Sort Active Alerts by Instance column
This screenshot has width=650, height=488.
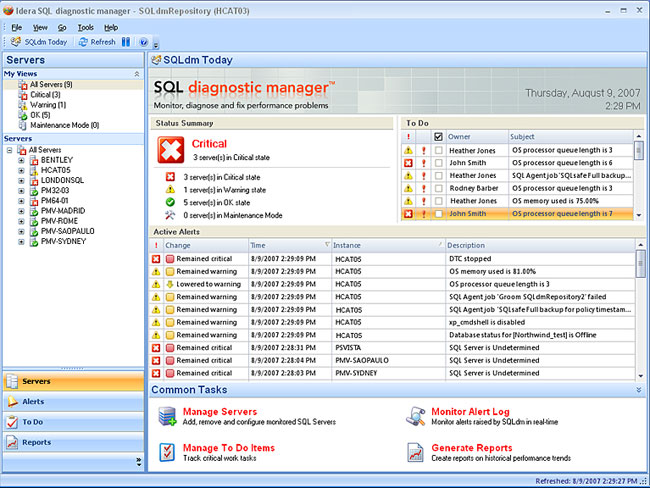tap(388, 245)
